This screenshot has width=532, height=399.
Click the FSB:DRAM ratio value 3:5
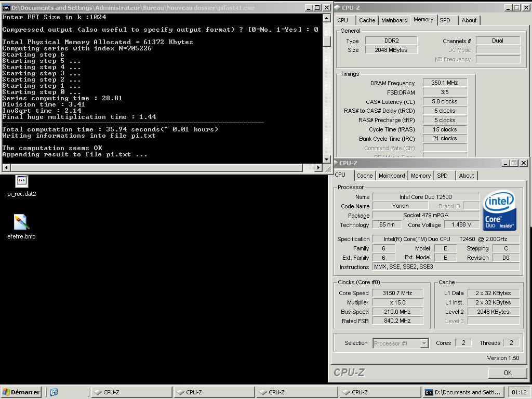445,92
